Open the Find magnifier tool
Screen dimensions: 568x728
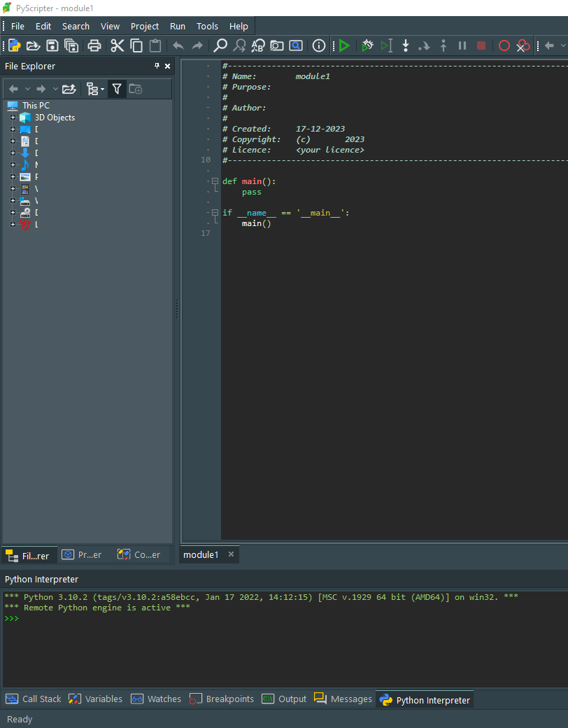click(220, 46)
